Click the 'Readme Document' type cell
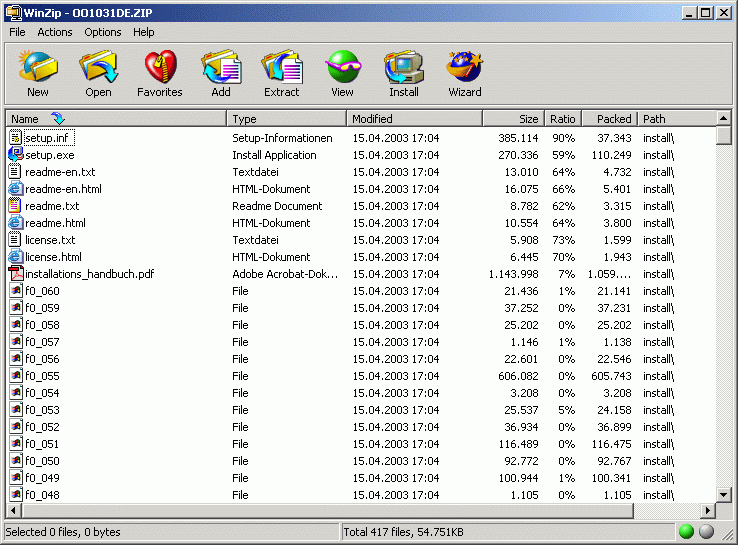Screen dimensions: 738x545 pos(277,206)
